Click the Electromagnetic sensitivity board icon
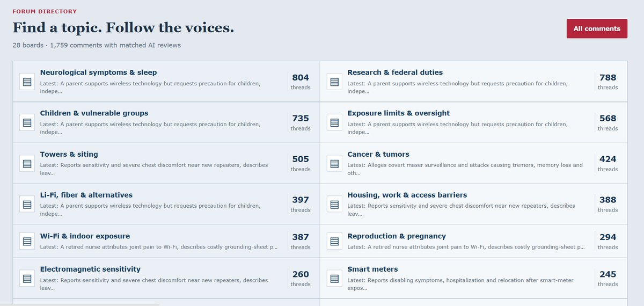644x306 pixels. point(27,278)
